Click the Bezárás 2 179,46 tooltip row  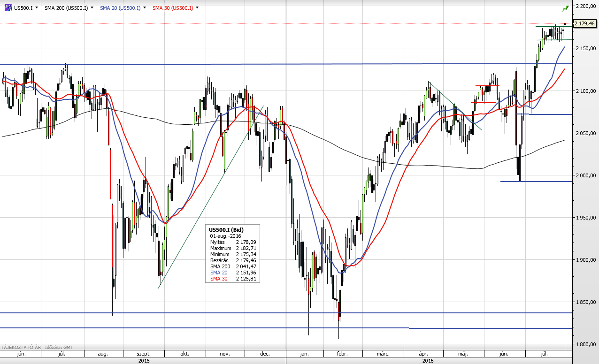point(232,260)
